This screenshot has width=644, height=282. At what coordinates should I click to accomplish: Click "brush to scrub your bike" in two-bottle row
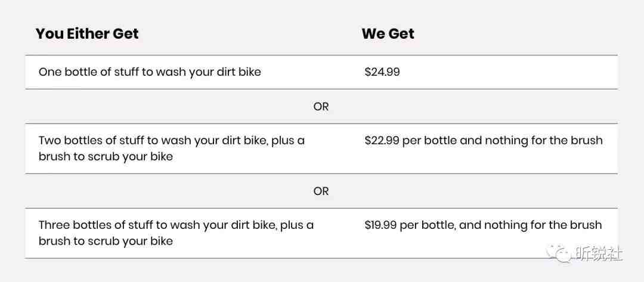point(106,157)
